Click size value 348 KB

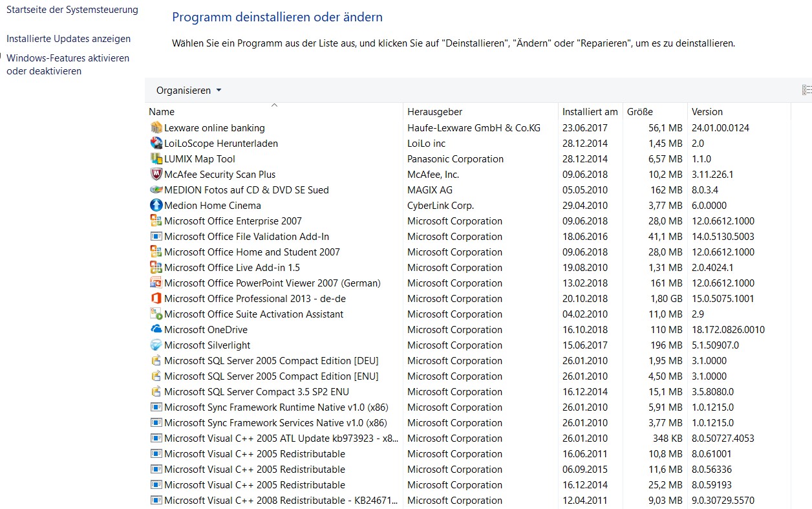pos(667,439)
